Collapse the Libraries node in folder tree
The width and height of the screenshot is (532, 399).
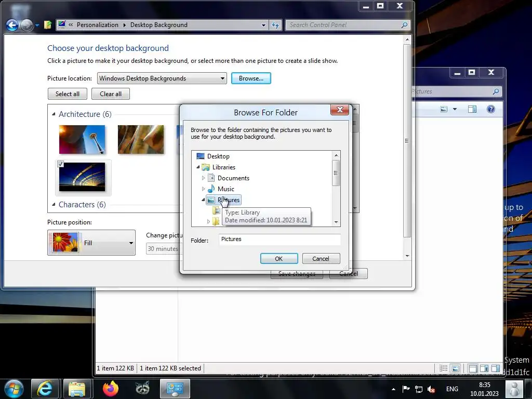tap(198, 167)
